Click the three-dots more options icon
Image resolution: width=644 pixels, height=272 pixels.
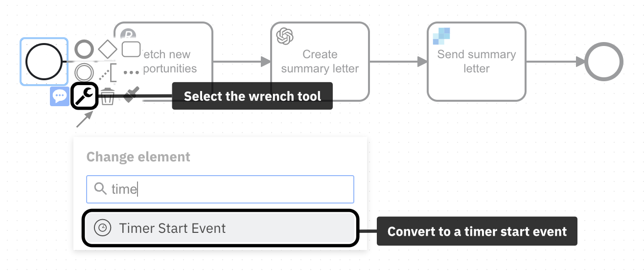coord(131,73)
